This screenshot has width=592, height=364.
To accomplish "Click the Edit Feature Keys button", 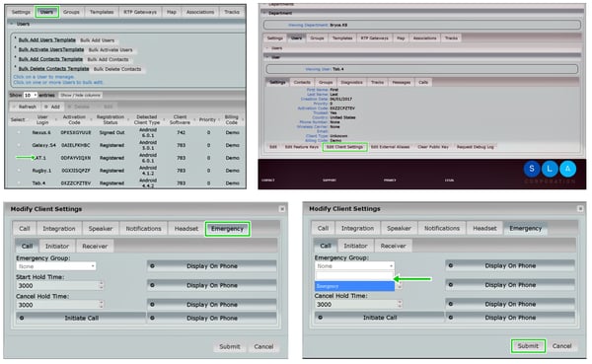I will [x=302, y=147].
